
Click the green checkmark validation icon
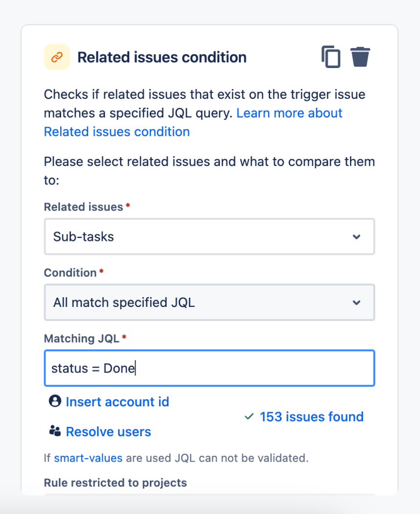pos(249,417)
